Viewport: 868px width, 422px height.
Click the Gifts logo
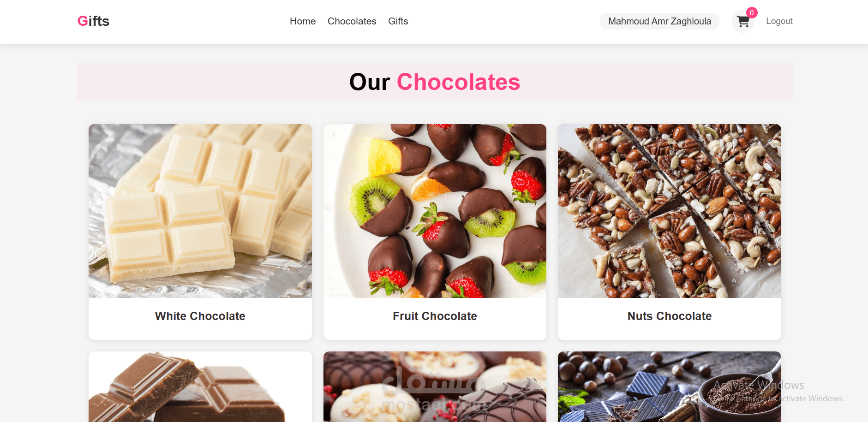coord(93,21)
